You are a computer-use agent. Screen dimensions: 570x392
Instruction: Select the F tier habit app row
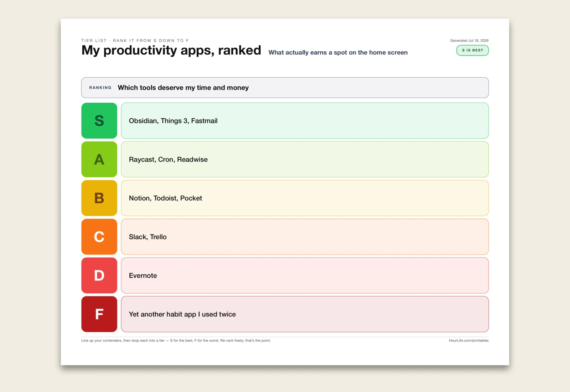coord(305,314)
